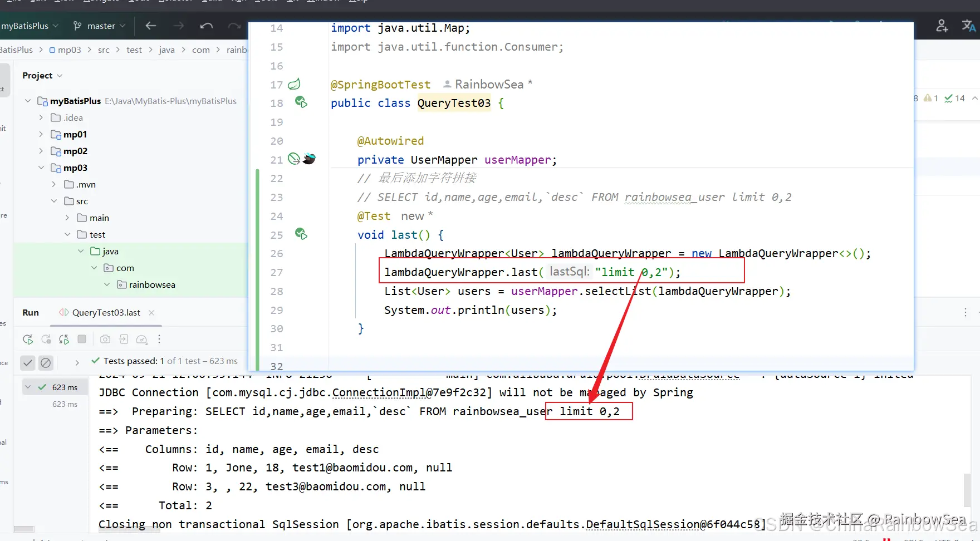Screen dimensions: 980x541
Task: Collapse the 623 ms test result node
Action: (28, 387)
